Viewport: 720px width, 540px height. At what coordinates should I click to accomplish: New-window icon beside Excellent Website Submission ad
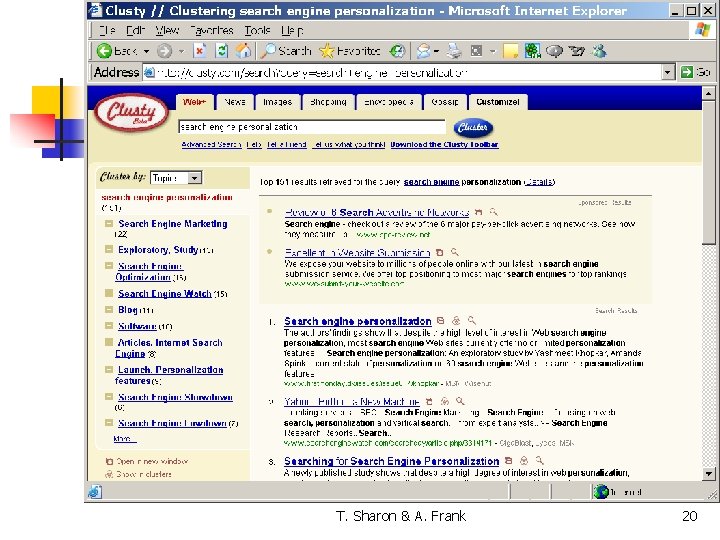(439, 252)
